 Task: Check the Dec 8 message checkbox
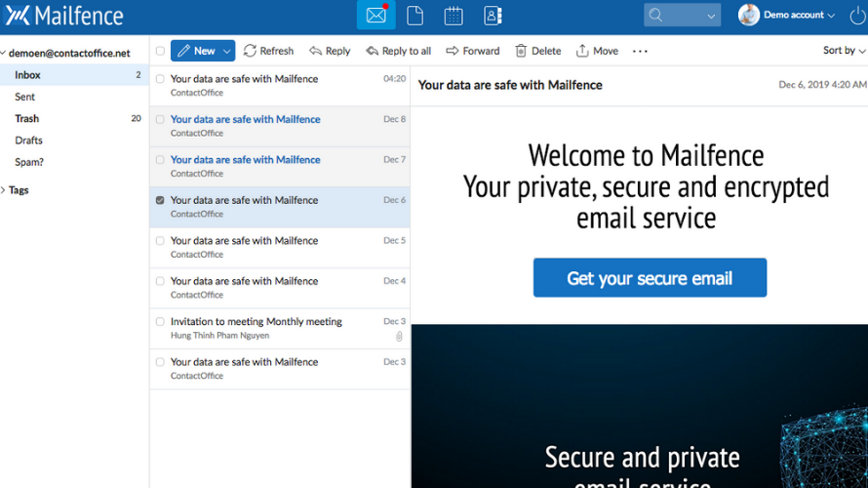click(x=160, y=120)
